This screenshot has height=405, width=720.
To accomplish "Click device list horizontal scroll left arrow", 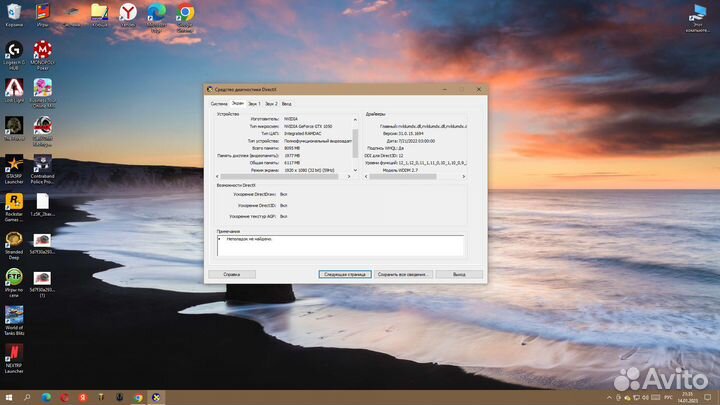I will (x=218, y=176).
